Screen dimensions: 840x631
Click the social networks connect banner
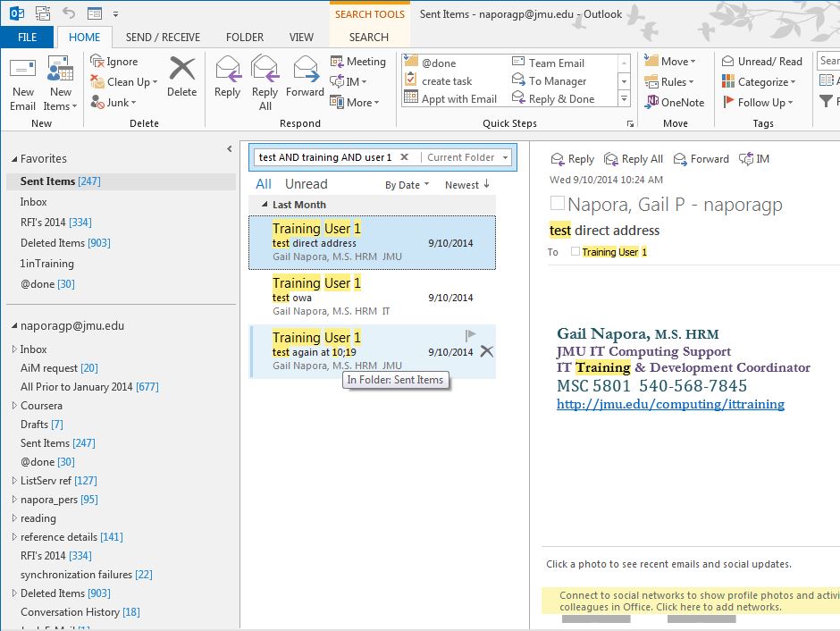[691, 601]
